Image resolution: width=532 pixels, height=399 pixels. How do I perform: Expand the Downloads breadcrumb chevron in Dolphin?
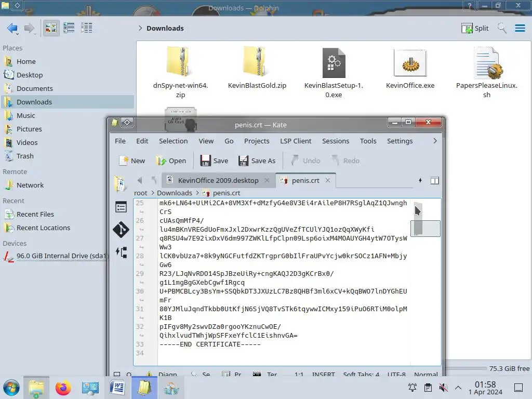(140, 28)
